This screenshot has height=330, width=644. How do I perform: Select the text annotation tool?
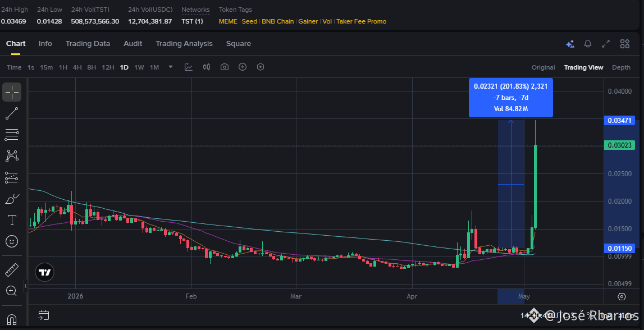(x=12, y=221)
